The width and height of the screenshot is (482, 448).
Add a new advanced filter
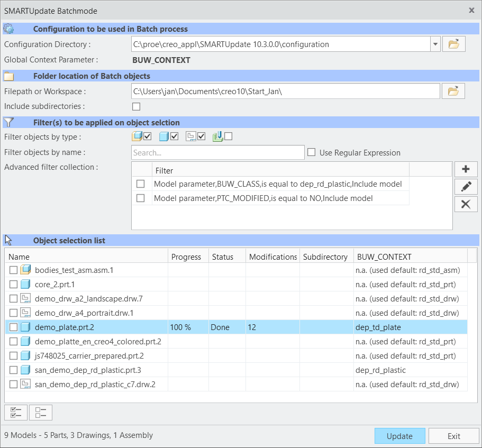click(x=466, y=169)
